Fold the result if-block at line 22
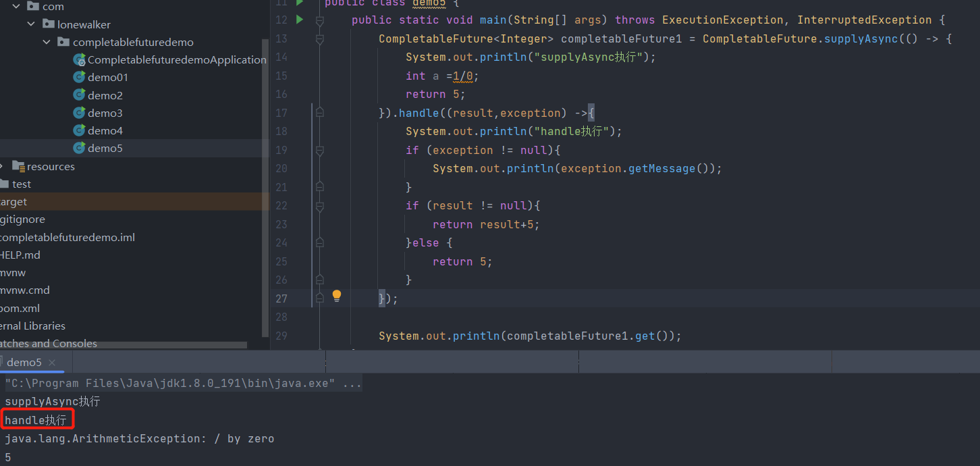This screenshot has width=980, height=466. click(320, 205)
